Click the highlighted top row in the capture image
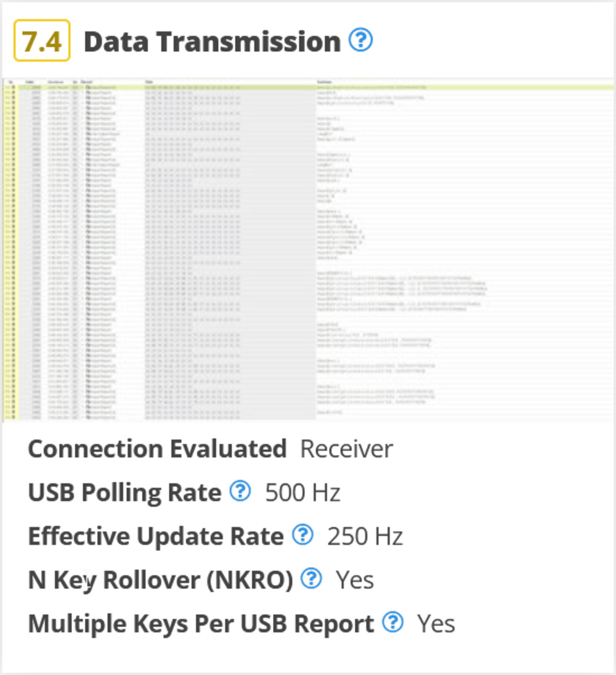 tap(308, 88)
